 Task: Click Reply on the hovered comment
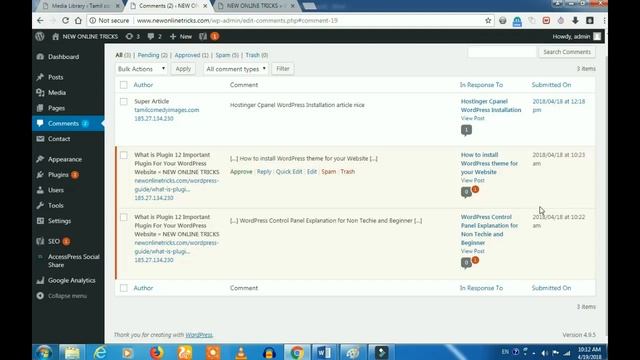tap(264, 172)
